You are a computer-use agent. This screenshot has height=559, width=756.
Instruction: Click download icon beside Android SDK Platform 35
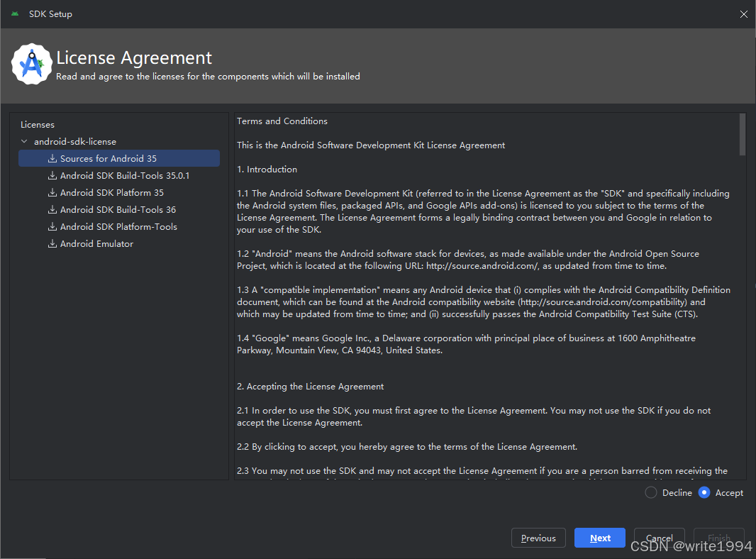[x=52, y=192]
